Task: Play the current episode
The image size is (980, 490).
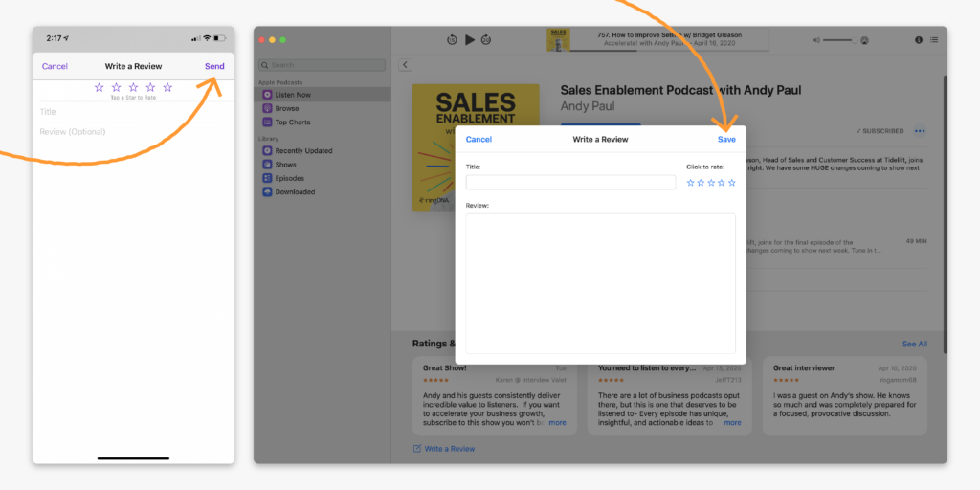Action: coord(469,40)
